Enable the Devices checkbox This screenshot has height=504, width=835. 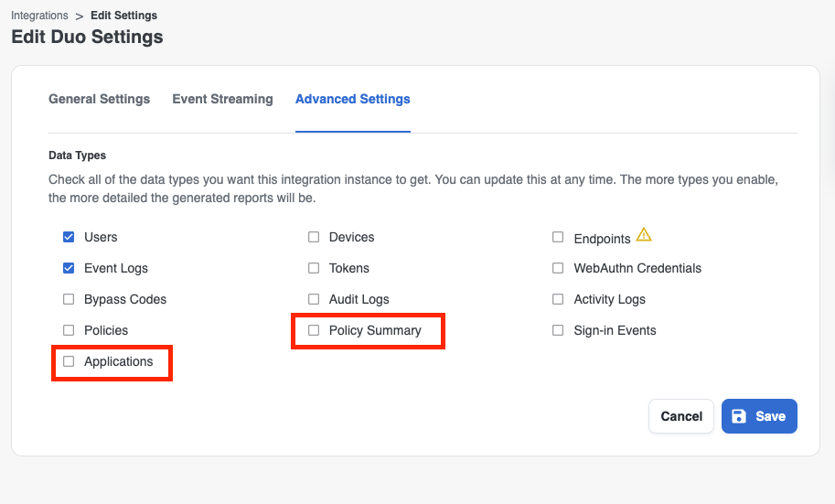pyautogui.click(x=314, y=237)
